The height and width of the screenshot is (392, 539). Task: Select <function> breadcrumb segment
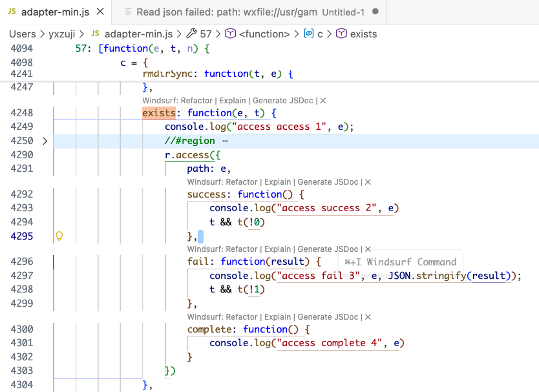tap(264, 34)
